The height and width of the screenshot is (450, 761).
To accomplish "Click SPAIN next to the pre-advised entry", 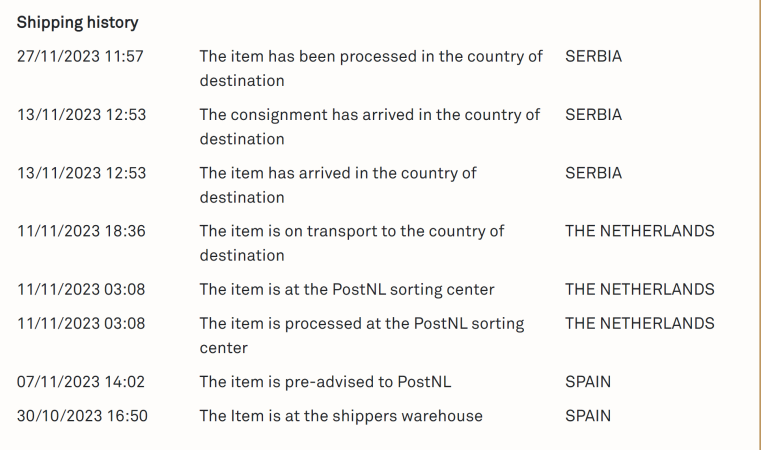I will (x=588, y=382).
